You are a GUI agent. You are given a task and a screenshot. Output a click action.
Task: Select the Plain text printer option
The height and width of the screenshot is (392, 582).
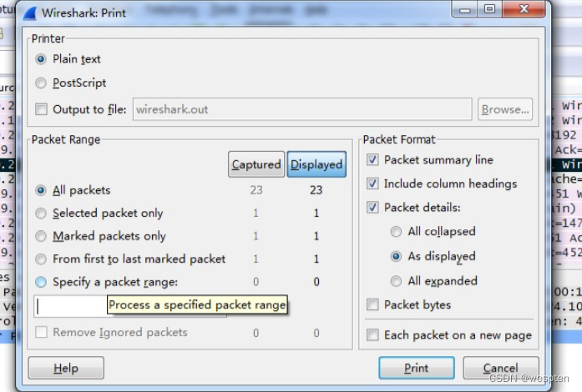(x=40, y=59)
